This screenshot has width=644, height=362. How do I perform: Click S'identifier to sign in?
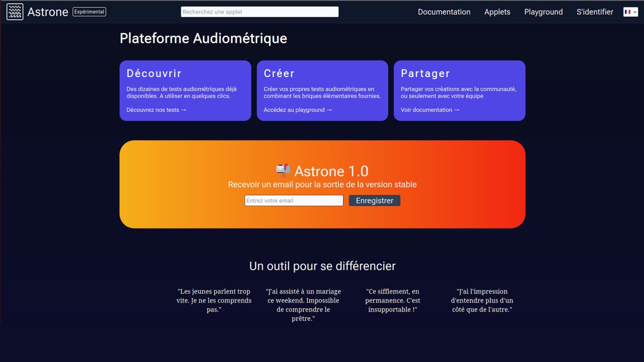[x=595, y=11]
